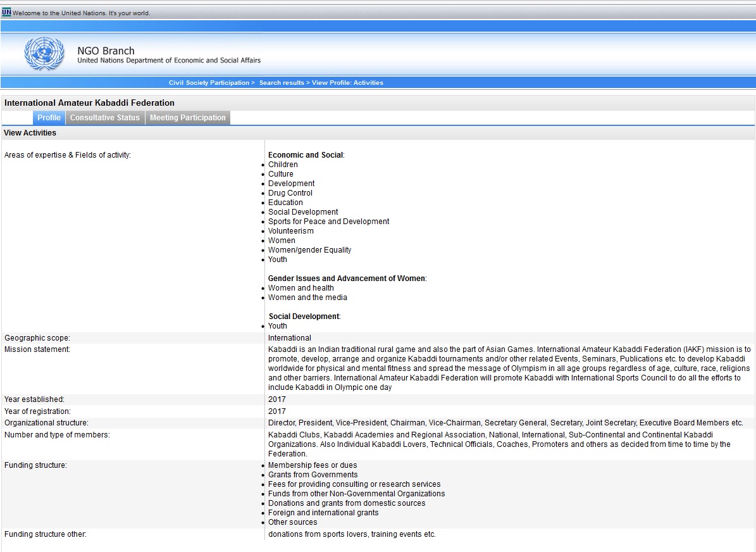Click the United Nations emblem logo
This screenshot has width=756, height=552.
point(44,54)
